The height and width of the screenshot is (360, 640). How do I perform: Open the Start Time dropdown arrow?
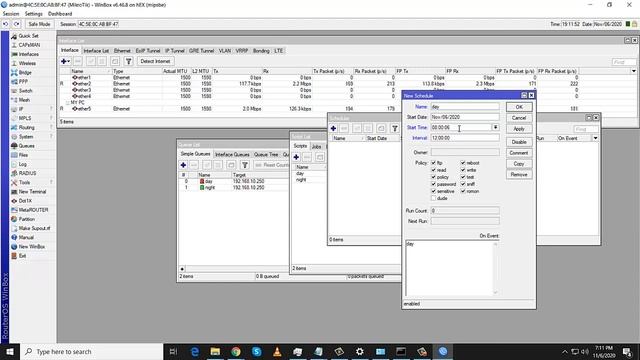point(495,127)
